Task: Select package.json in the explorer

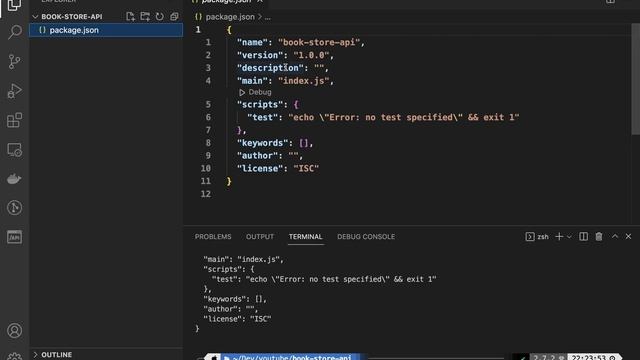Action: (106, 30)
